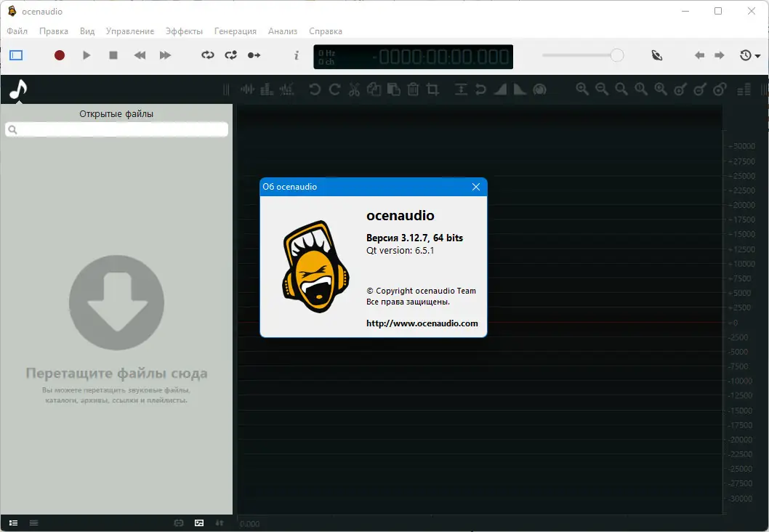Apply Fade In with rising triangle icon
This screenshot has width=769, height=532.
500,89
